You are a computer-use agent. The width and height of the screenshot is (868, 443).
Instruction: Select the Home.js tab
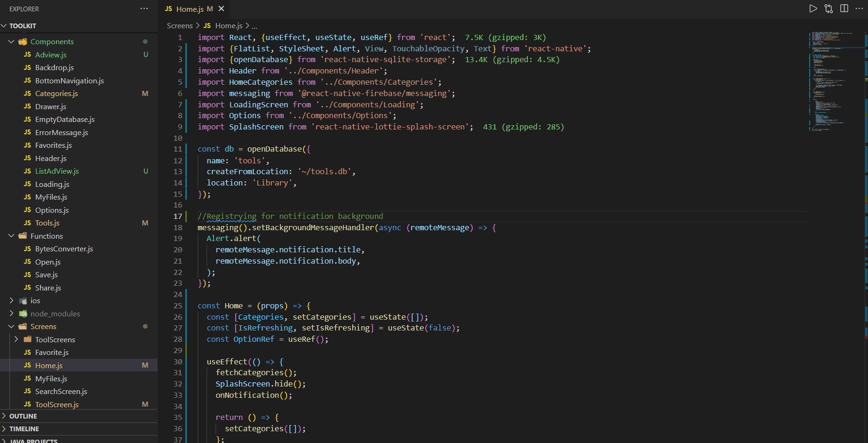tap(194, 9)
